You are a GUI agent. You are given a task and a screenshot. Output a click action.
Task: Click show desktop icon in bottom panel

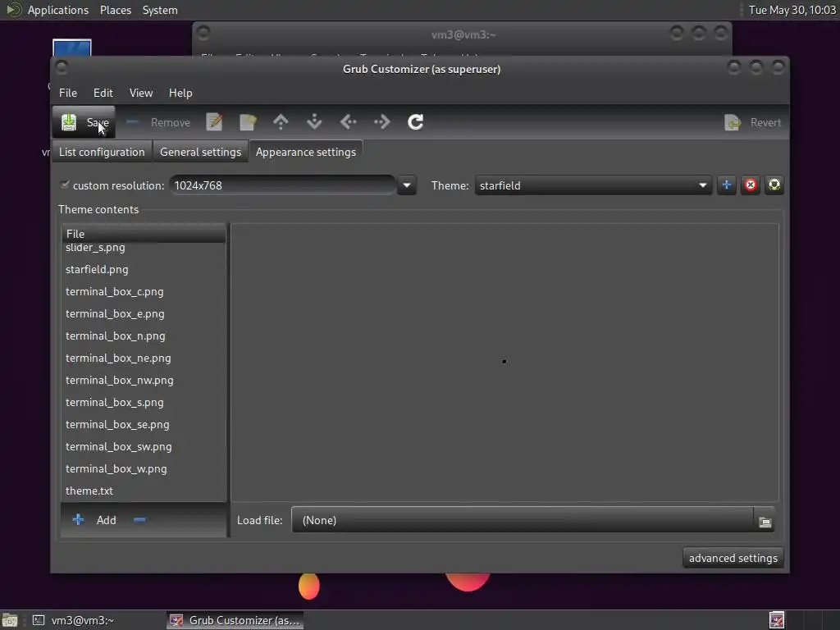(10, 620)
